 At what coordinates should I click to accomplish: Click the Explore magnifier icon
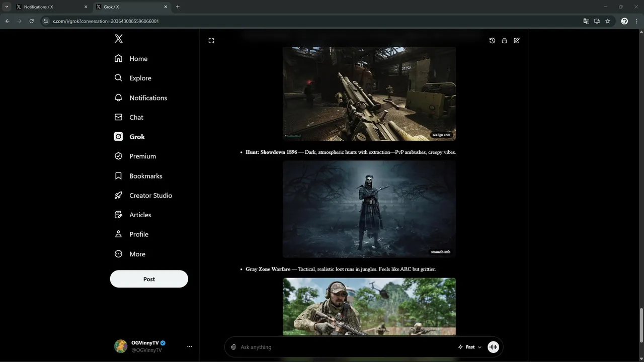click(x=118, y=78)
